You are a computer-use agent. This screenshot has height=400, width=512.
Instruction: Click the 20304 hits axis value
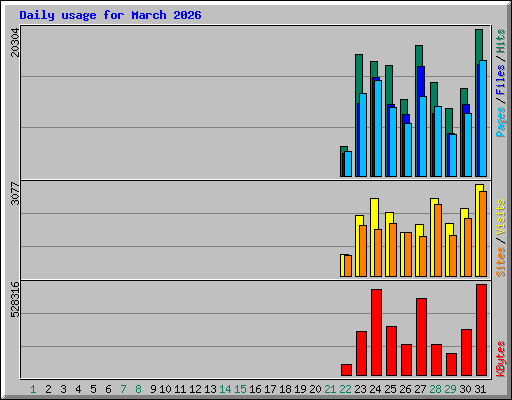coord(15,42)
